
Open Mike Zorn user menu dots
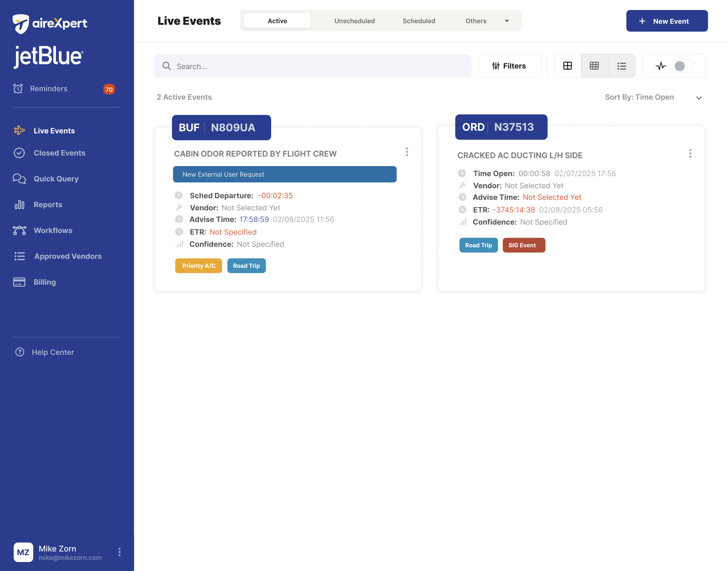[x=119, y=552]
